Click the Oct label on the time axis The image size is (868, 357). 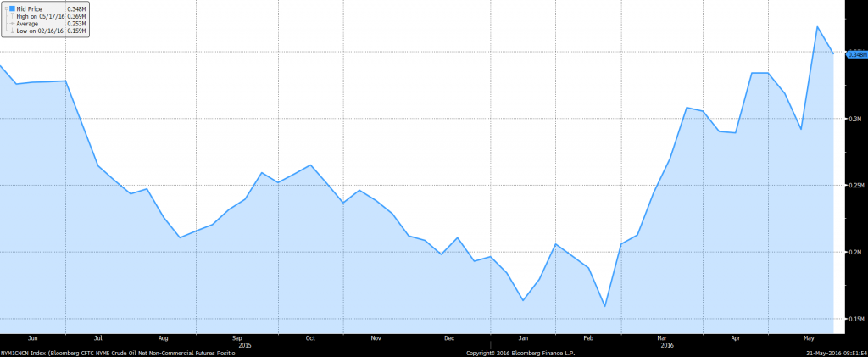click(310, 337)
